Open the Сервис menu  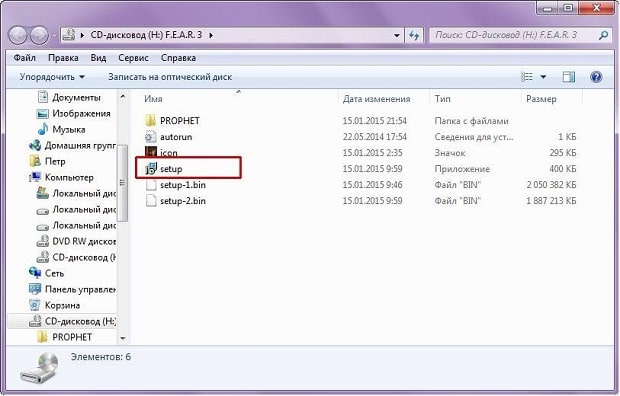(x=133, y=58)
